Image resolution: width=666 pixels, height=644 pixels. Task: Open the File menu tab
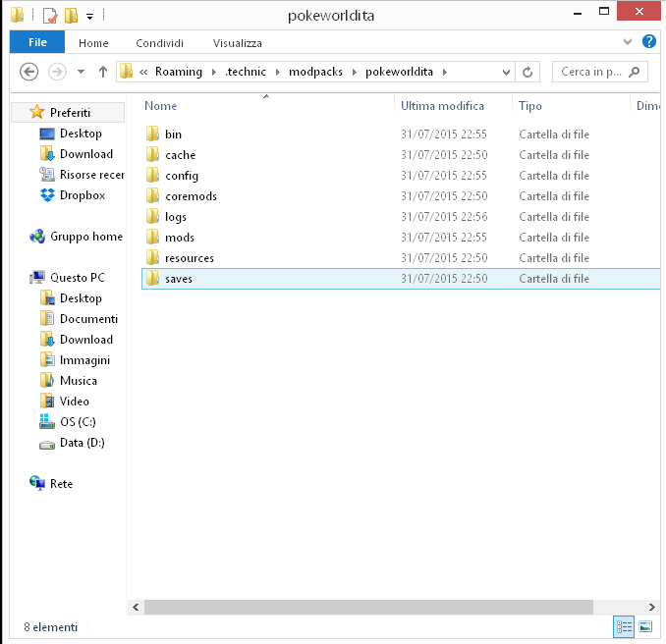37,42
